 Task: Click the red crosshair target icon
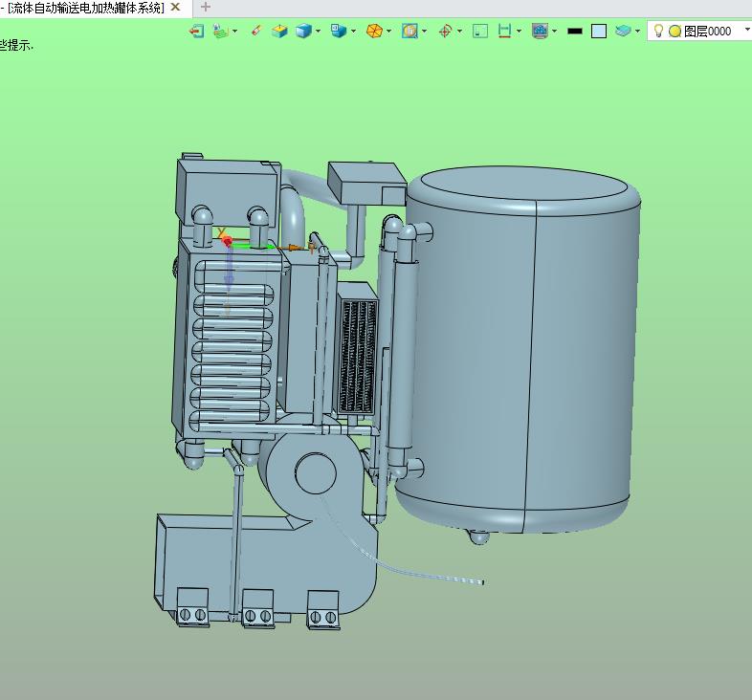pos(445,31)
